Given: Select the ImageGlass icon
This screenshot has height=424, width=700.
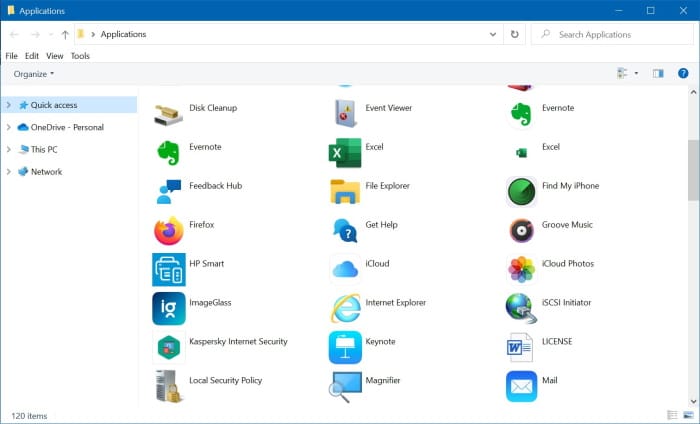Looking at the screenshot, I should coord(169,308).
